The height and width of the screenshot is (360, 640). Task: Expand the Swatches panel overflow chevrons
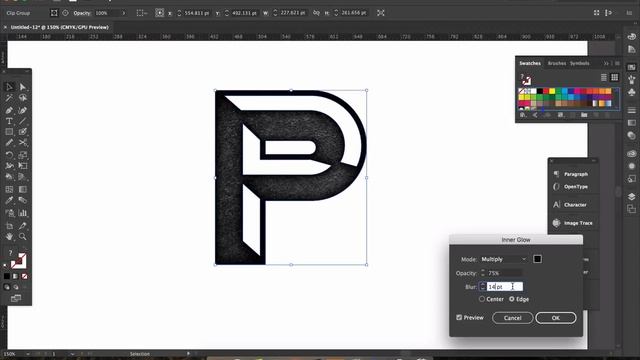click(x=606, y=63)
